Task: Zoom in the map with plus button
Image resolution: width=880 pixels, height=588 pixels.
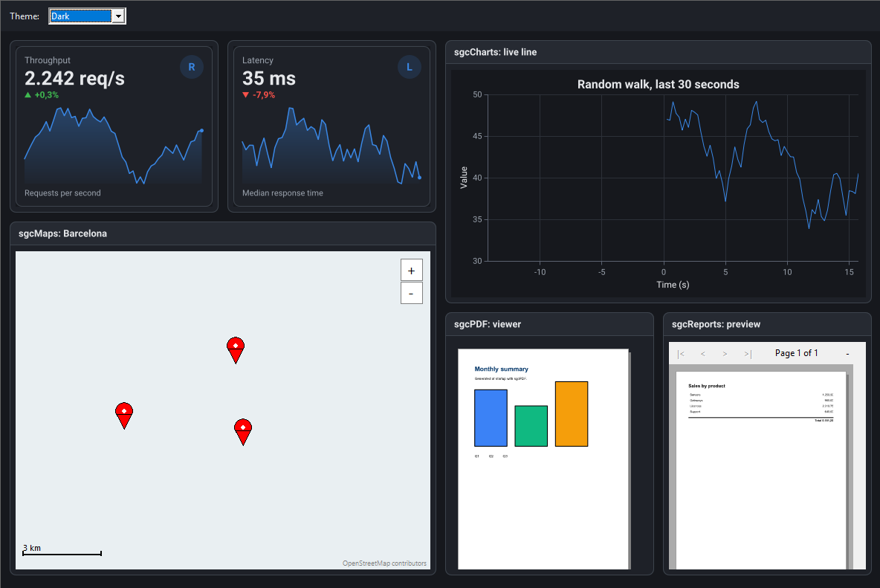Action: point(411,271)
